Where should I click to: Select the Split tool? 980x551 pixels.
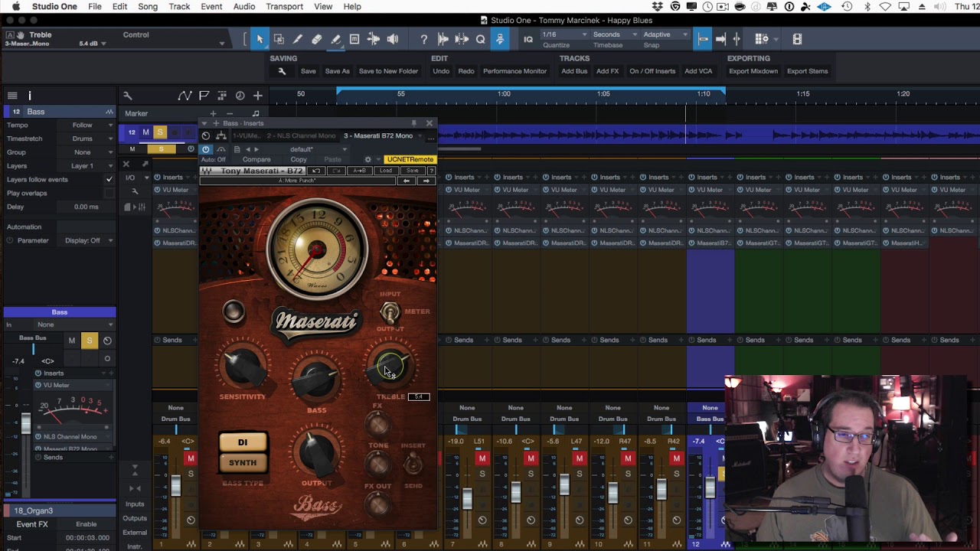pyautogui.click(x=298, y=39)
